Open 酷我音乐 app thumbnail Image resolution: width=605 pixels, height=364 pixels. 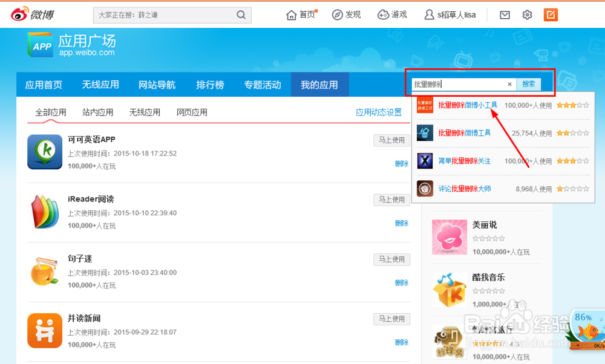(450, 290)
